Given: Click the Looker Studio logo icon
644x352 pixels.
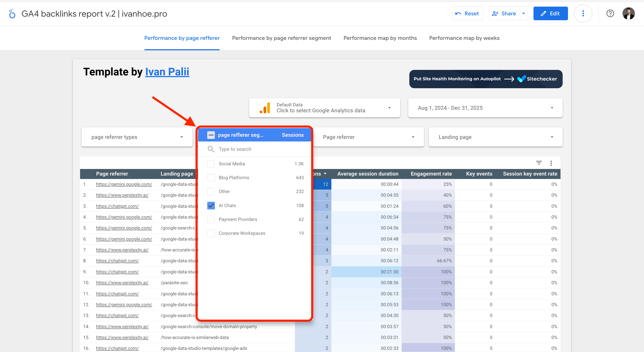Looking at the screenshot, I should pos(12,13).
